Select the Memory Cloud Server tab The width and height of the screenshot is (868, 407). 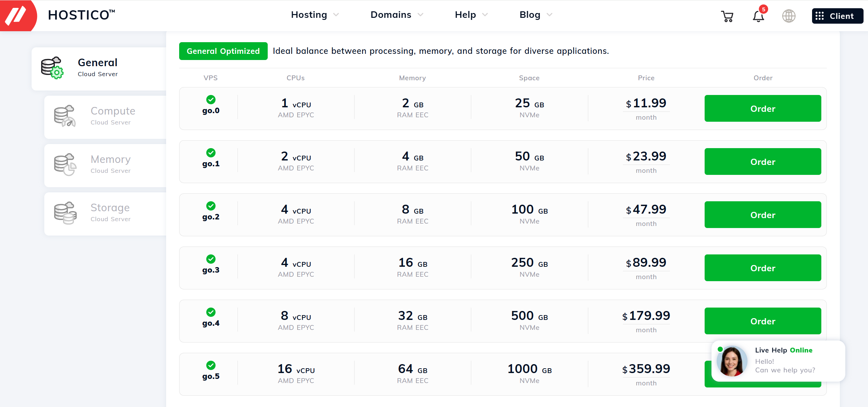105,165
